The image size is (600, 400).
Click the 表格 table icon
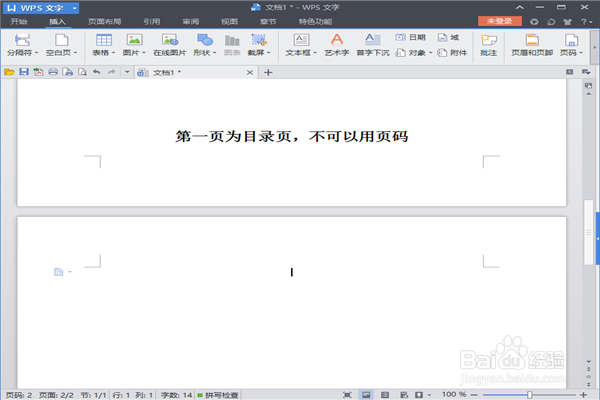coord(104,40)
